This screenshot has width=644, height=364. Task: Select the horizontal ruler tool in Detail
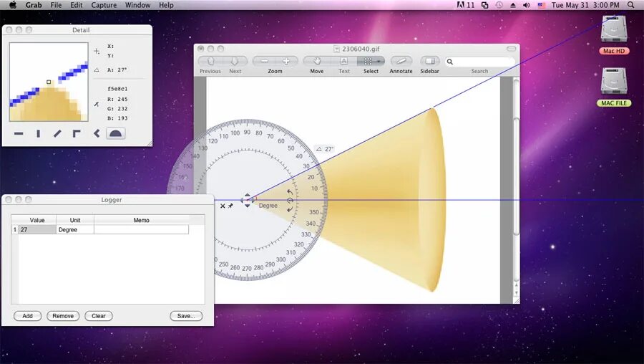(x=19, y=134)
